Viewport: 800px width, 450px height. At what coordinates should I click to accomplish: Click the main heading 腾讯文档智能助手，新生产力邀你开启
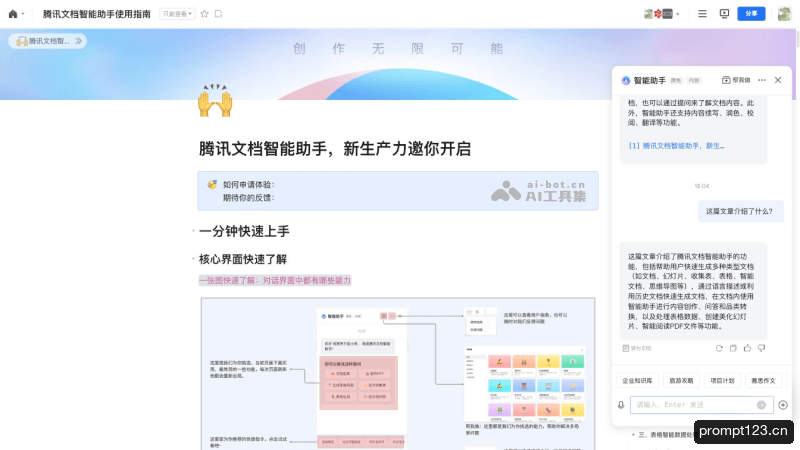[x=335, y=148]
